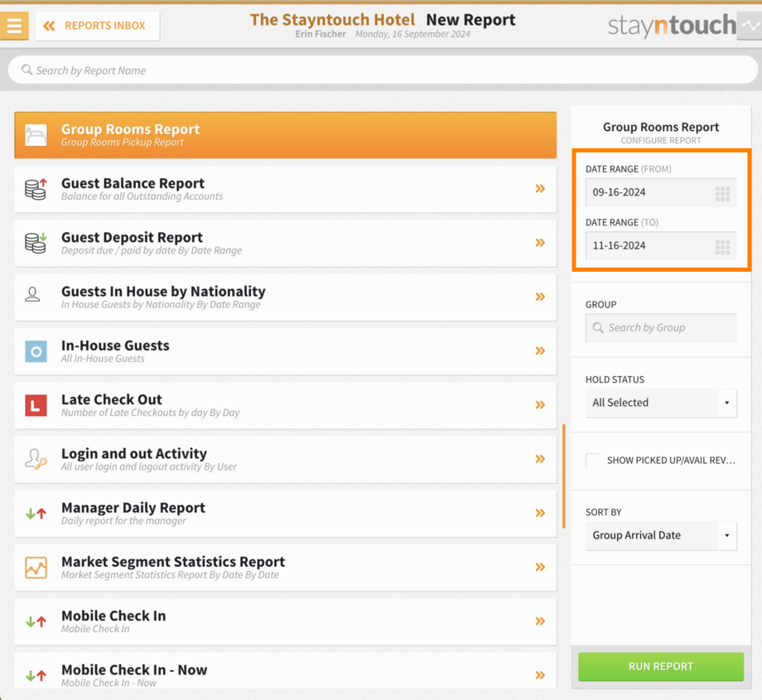Click the Group Rooms Report bed icon
This screenshot has width=762, height=700.
(x=36, y=135)
